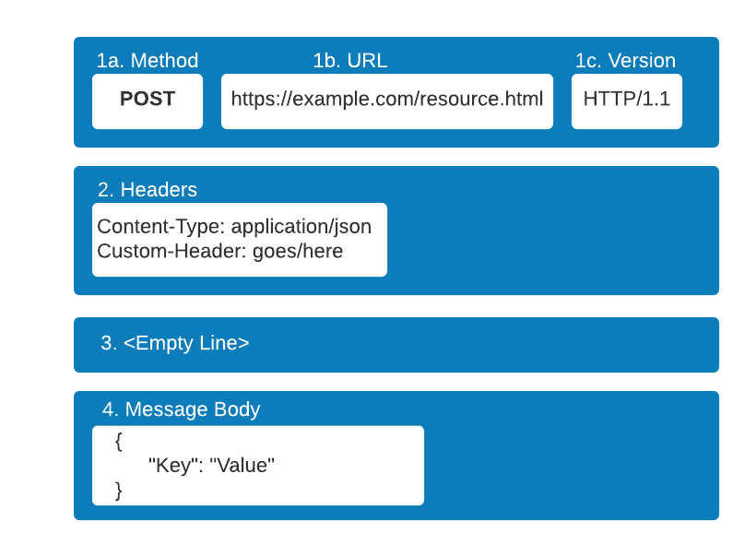The width and height of the screenshot is (756, 557).
Task: Select the Content-Type: application/json line
Action: point(234,227)
